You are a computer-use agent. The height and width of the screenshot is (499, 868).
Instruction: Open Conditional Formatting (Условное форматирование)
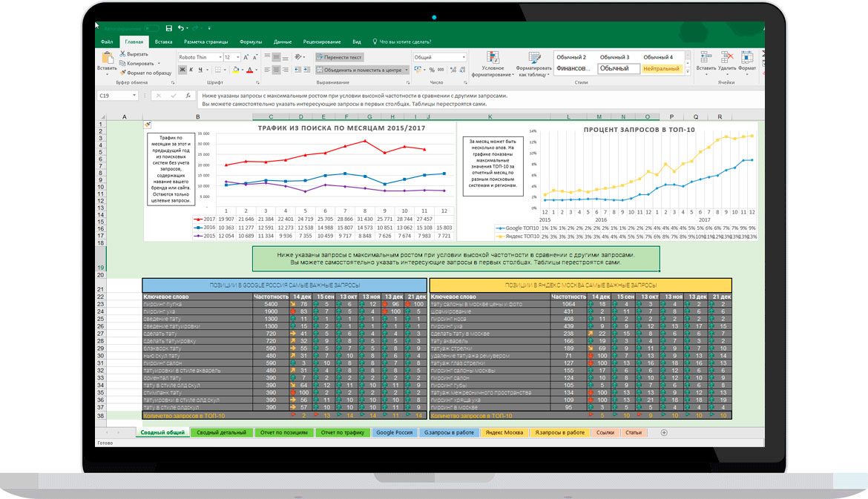(493, 62)
